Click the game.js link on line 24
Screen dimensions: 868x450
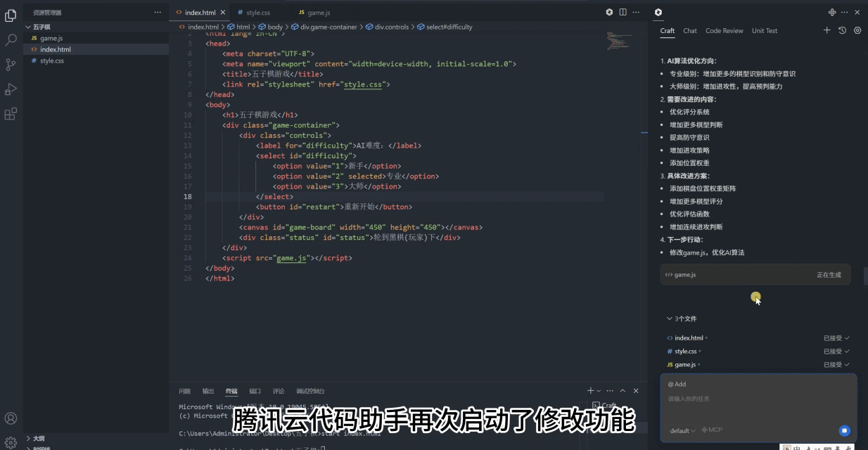pos(292,258)
